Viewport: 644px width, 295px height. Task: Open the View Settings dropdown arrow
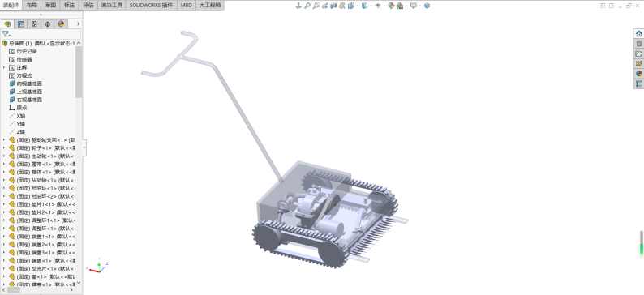click(420, 6)
